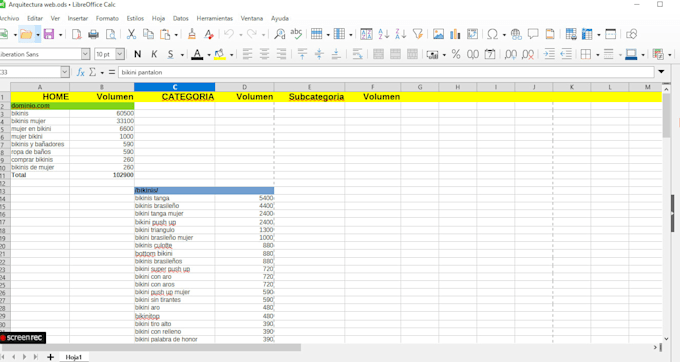Viewport: 680px width, 362px height.
Task: Toggle wrap text button
Action: (357, 54)
